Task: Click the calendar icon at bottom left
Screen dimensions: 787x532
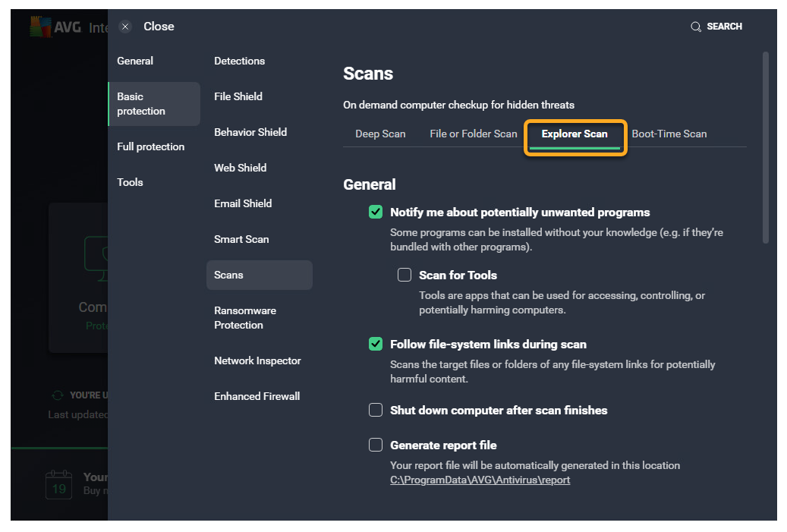Action: pos(58,483)
